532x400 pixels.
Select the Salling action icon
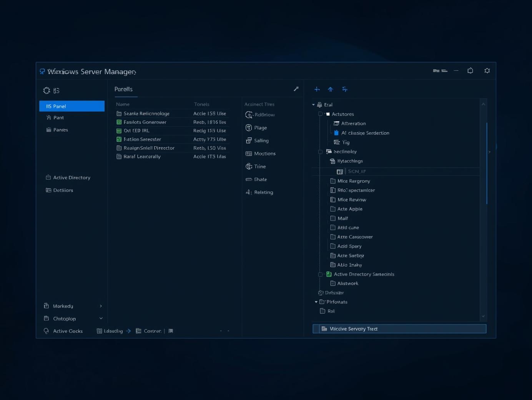248,141
